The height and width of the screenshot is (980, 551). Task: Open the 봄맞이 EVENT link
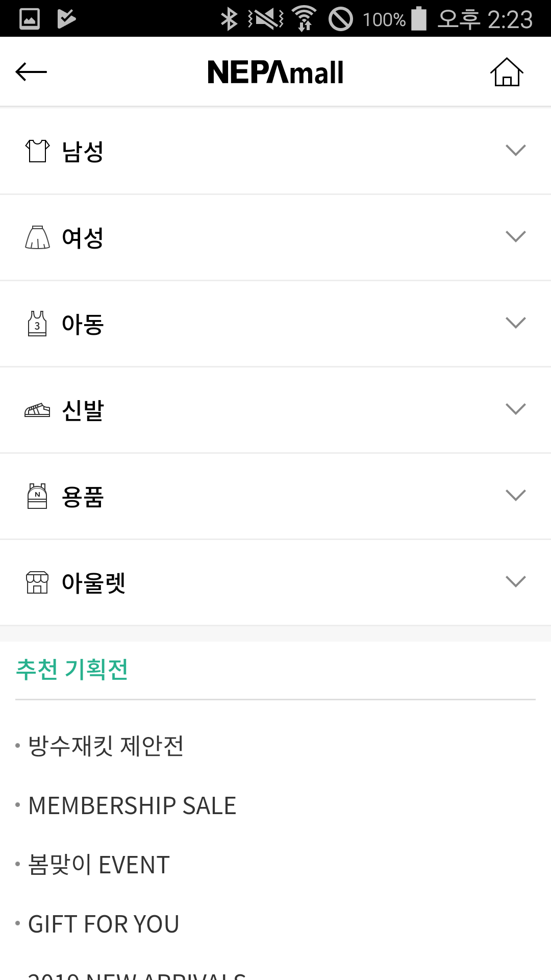[99, 865]
